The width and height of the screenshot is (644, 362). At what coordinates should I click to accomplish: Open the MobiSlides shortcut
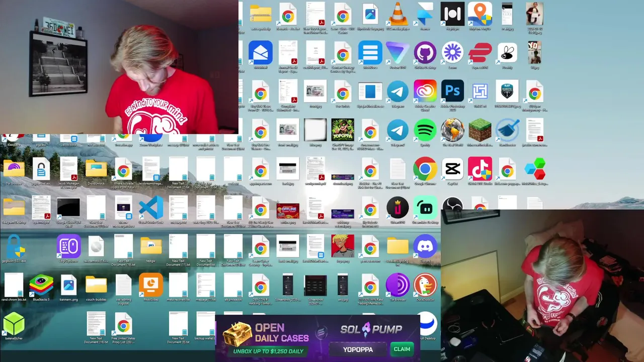(x=151, y=286)
